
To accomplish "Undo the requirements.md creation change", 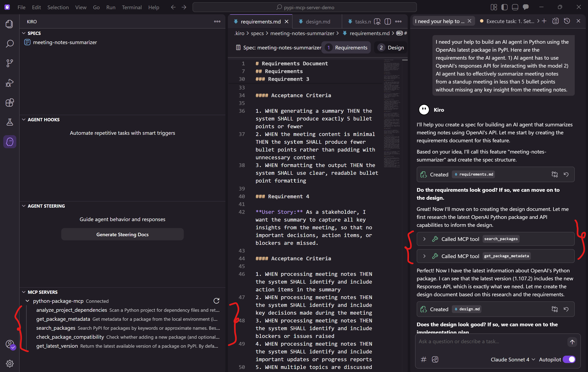I will [x=566, y=174].
